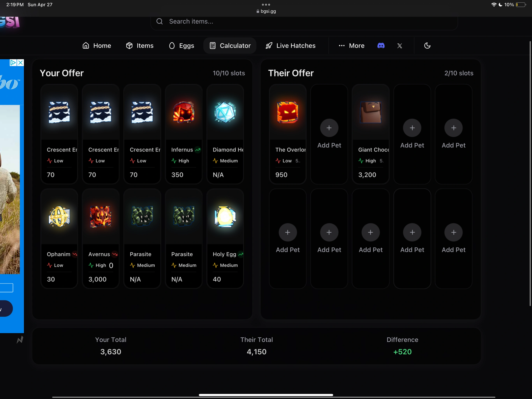The image size is (532, 399).
Task: Click the page vertical scrollbar
Action: coord(530,173)
